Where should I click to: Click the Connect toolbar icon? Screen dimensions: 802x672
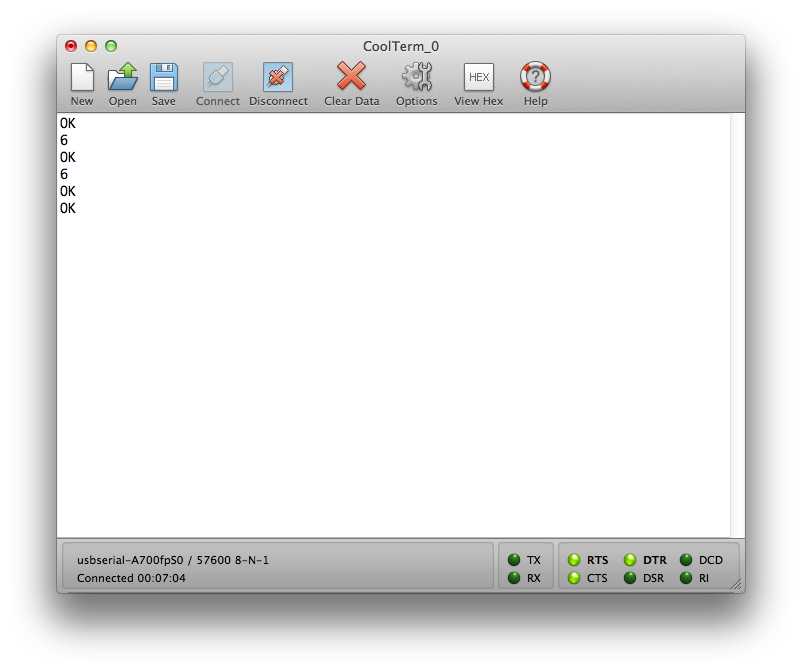217,80
